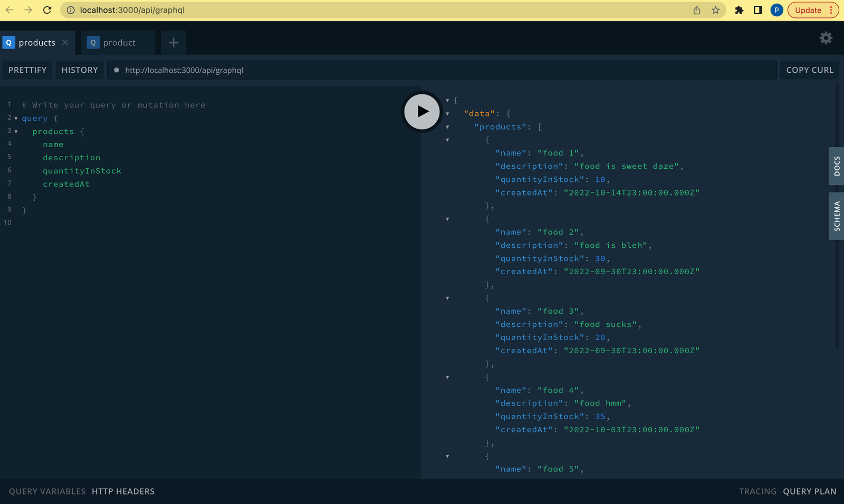Viewport: 844px width, 504px height.
Task: Close the products tab
Action: tap(65, 43)
